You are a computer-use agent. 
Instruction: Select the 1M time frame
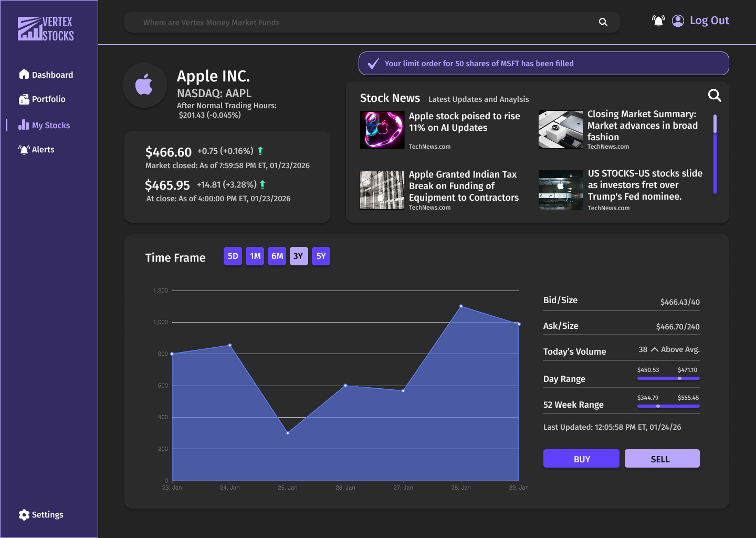tap(255, 256)
